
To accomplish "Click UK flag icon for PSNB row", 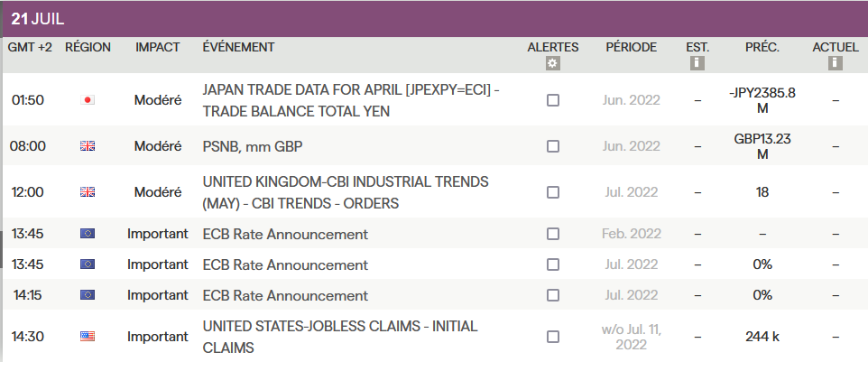I will 88,145.
